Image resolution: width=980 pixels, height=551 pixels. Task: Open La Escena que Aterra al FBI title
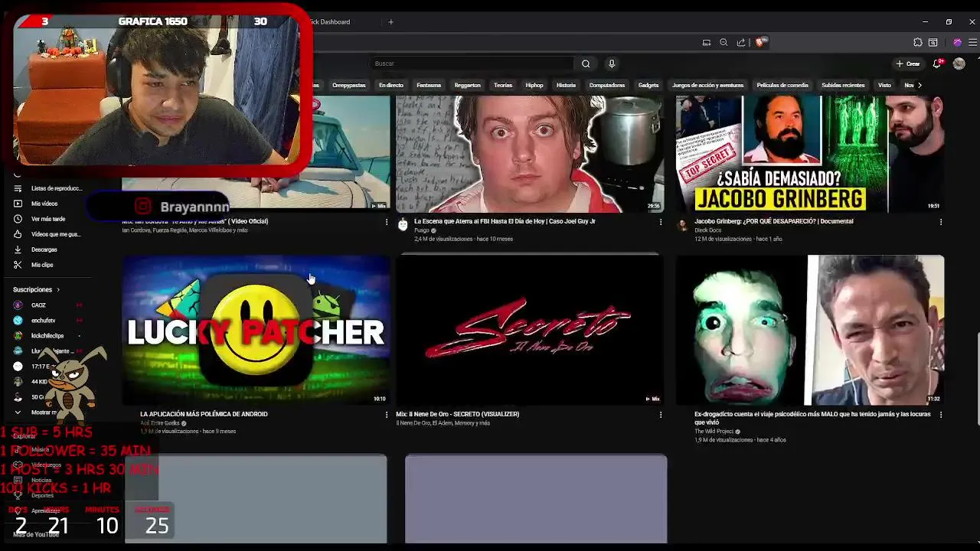pyautogui.click(x=505, y=221)
